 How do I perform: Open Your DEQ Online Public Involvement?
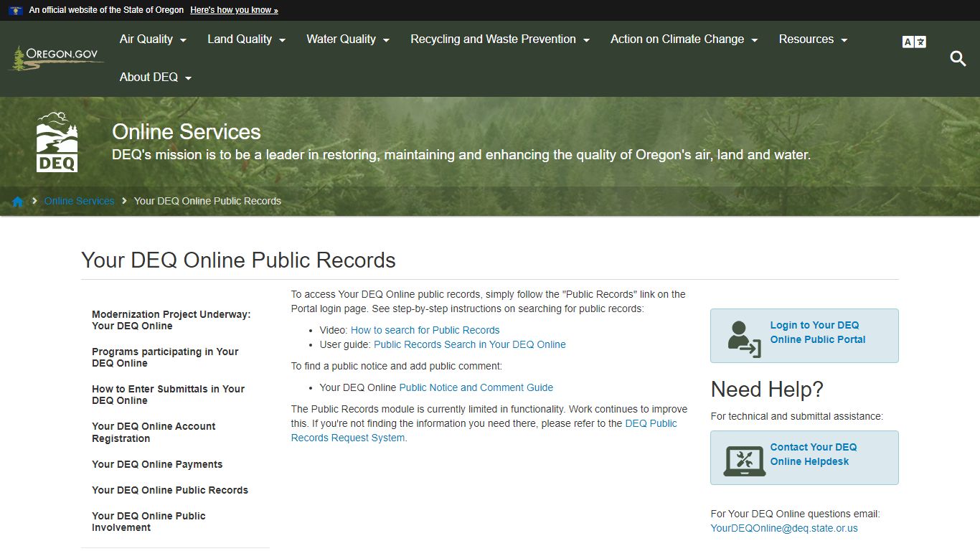coord(149,522)
